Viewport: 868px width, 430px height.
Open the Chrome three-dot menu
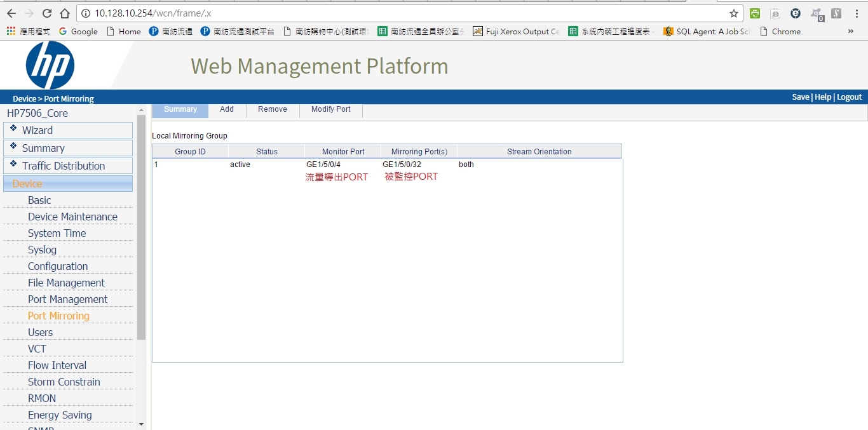(858, 13)
